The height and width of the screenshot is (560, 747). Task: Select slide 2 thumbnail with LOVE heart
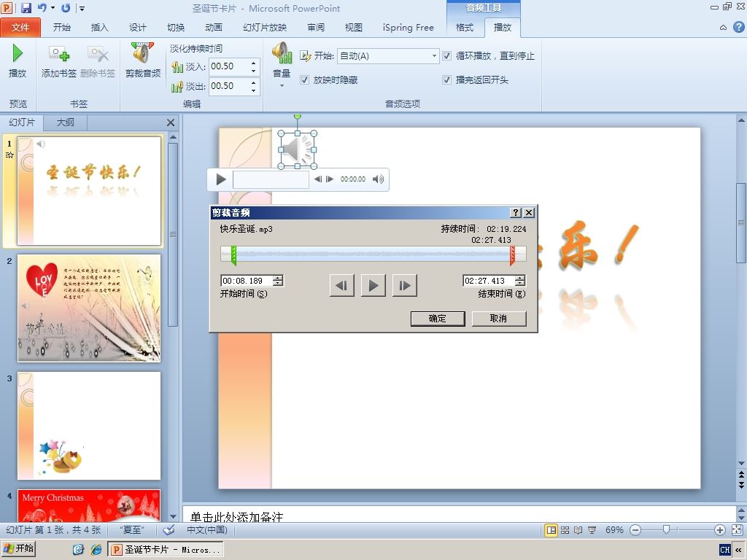tap(88, 308)
